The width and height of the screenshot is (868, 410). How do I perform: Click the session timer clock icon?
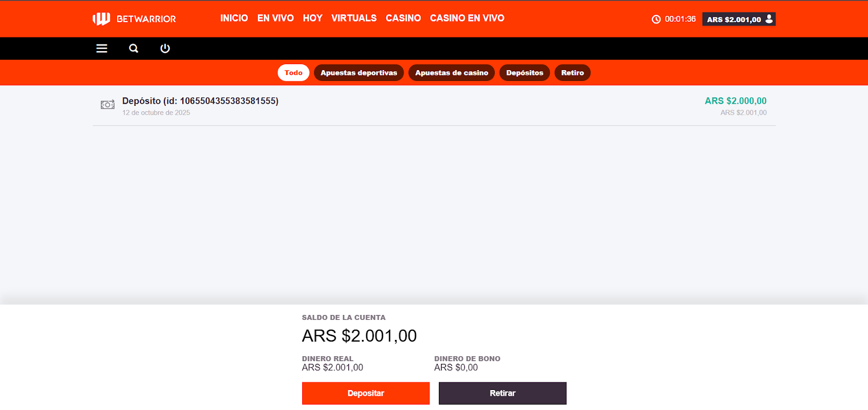click(x=656, y=20)
